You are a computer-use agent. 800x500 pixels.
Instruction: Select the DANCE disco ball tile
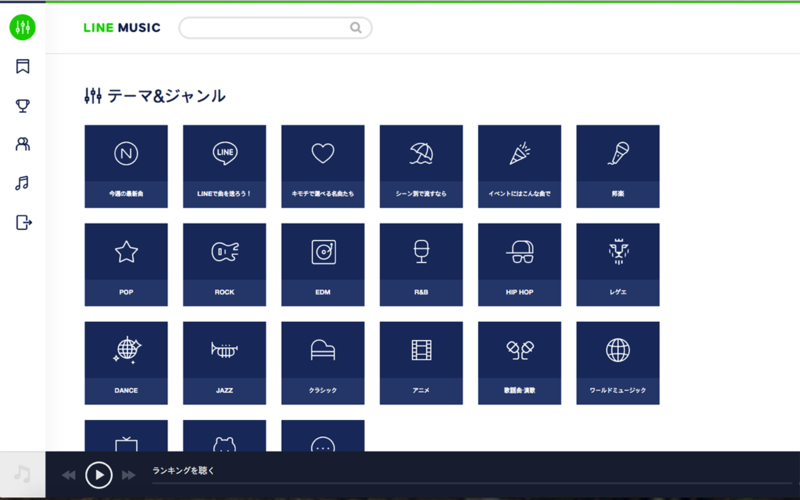tap(126, 363)
